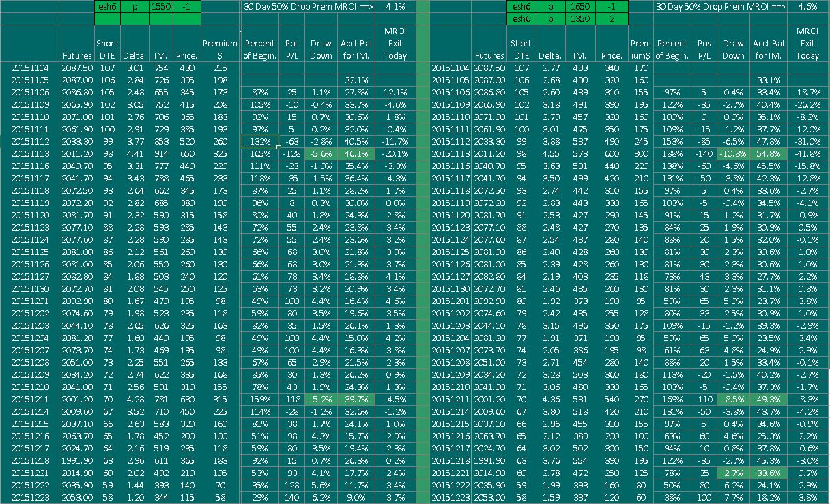The image size is (830, 504).
Task: Select the Pos P/L value -63
Action: 292,142
